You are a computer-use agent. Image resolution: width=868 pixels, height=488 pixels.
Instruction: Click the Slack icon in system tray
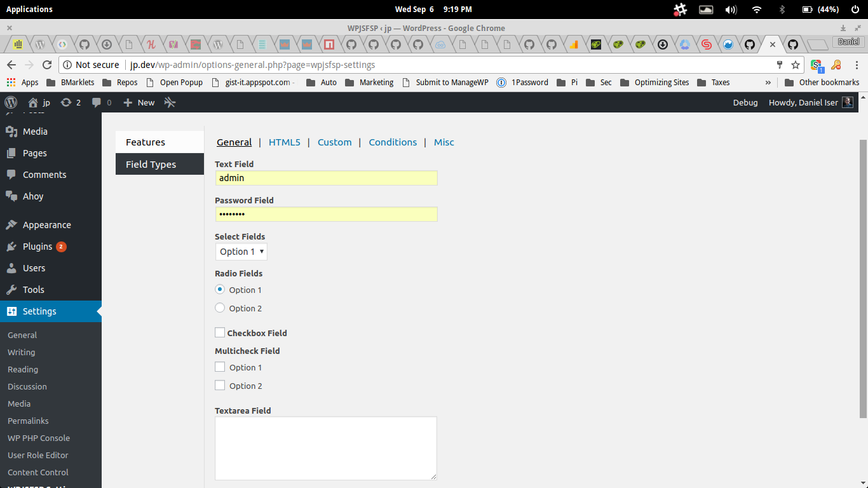pyautogui.click(x=681, y=10)
